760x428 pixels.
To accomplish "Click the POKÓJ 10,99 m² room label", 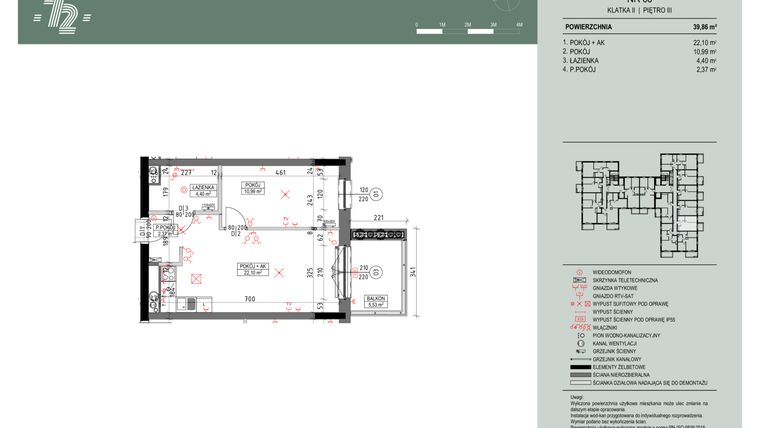I will point(253,188).
